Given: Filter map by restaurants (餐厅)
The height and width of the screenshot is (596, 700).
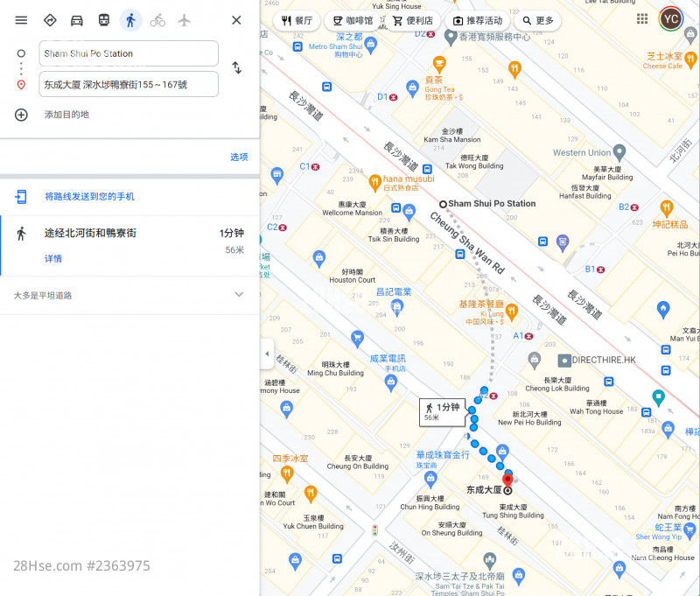Looking at the screenshot, I should [296, 20].
